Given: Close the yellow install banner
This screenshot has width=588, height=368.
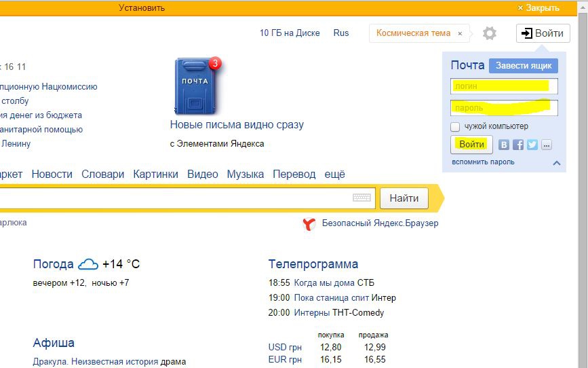Looking at the screenshot, I should (x=538, y=8).
